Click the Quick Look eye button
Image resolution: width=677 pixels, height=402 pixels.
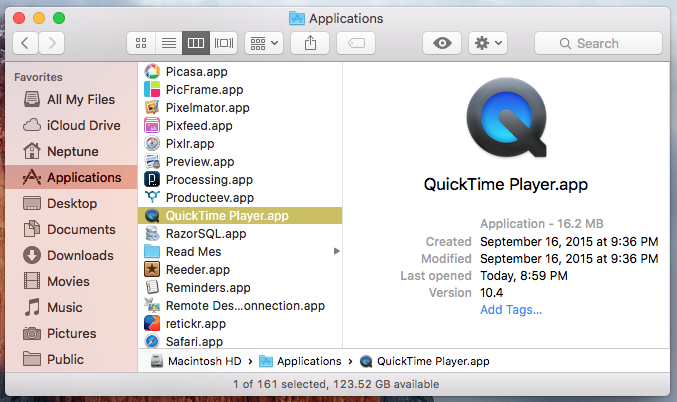tap(442, 43)
